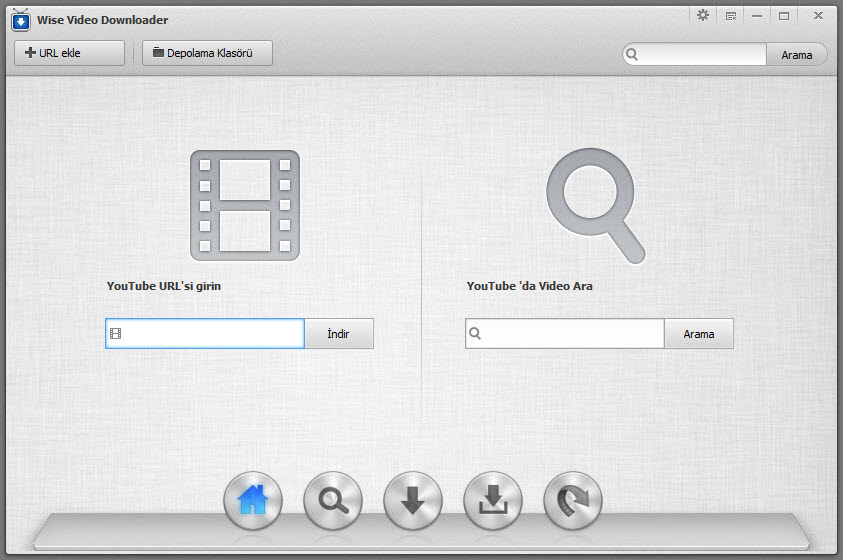
Task: Open the Home tab in bottom dock
Action: pyautogui.click(x=253, y=500)
